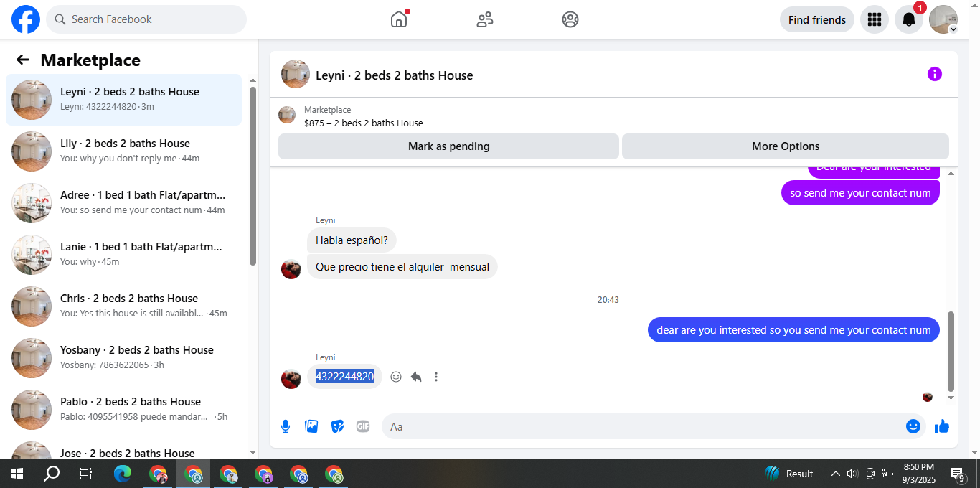Choose a GIF in composer
This screenshot has height=488, width=980.
pyautogui.click(x=363, y=426)
